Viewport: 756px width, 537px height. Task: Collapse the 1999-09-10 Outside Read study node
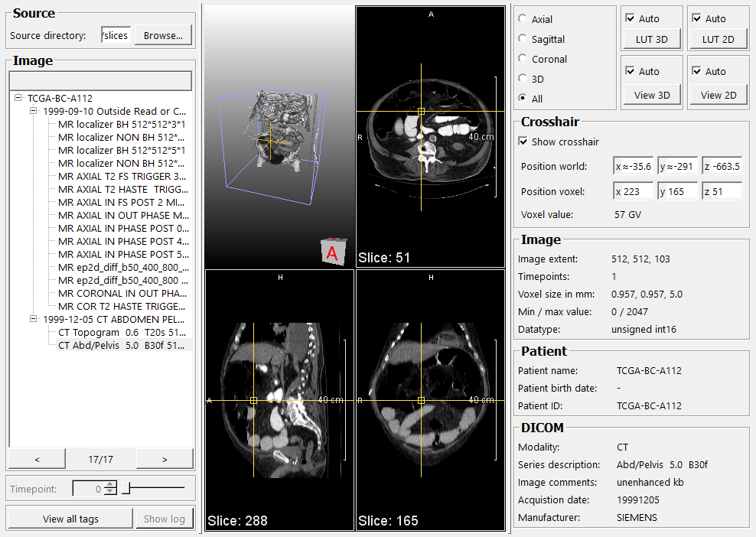[x=33, y=111]
